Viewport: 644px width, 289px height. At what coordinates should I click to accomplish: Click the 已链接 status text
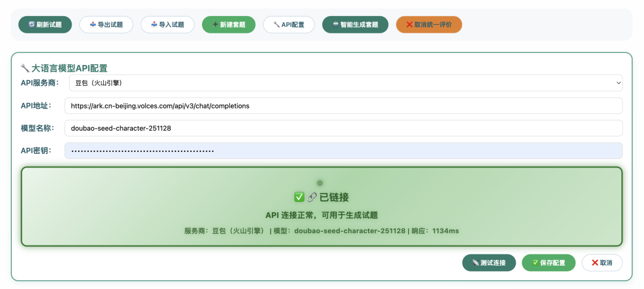tap(334, 197)
